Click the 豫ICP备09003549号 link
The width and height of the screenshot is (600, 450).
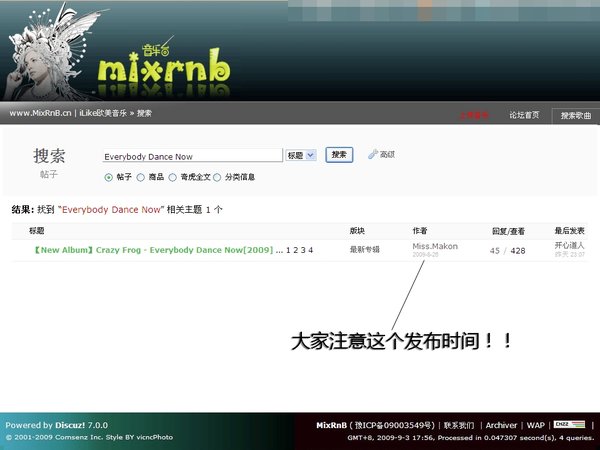point(393,425)
